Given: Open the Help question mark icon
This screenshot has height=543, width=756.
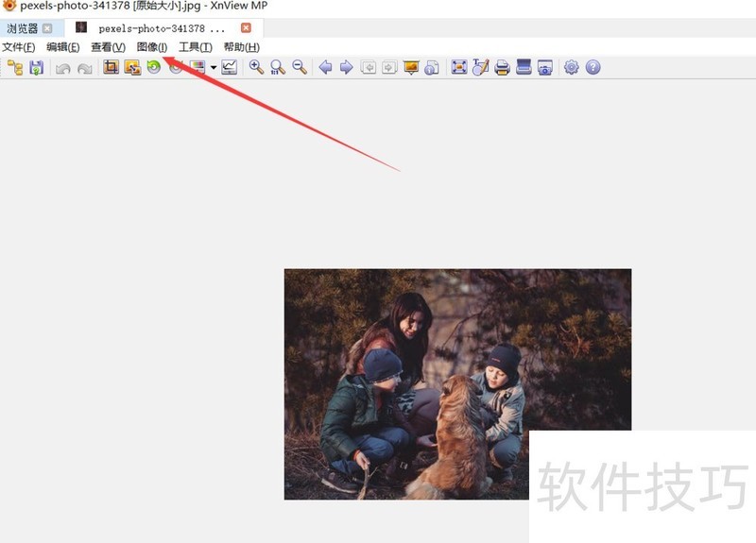Looking at the screenshot, I should (x=593, y=67).
